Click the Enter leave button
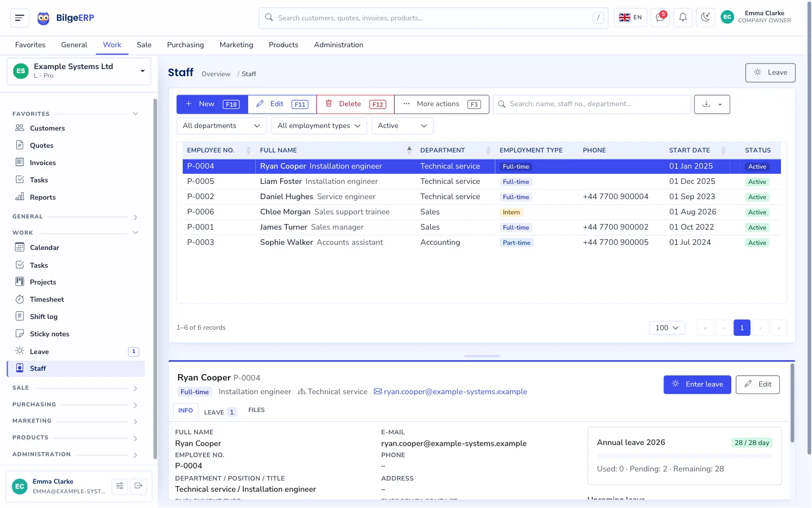 pos(697,385)
